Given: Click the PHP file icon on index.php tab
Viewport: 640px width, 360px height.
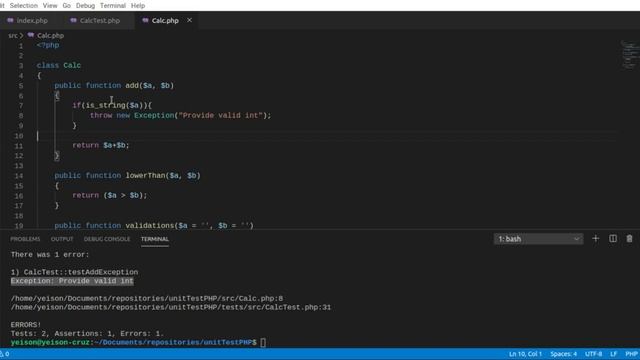Looking at the screenshot, I should (x=10, y=20).
